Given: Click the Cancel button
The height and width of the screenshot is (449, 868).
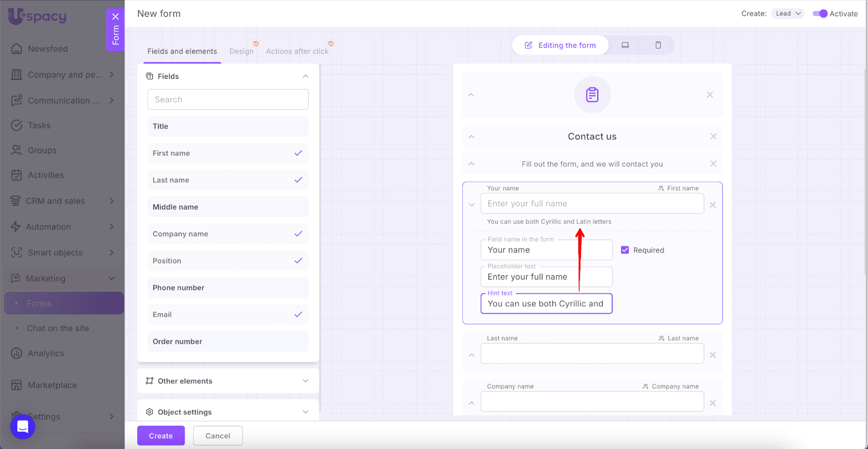Looking at the screenshot, I should point(218,436).
